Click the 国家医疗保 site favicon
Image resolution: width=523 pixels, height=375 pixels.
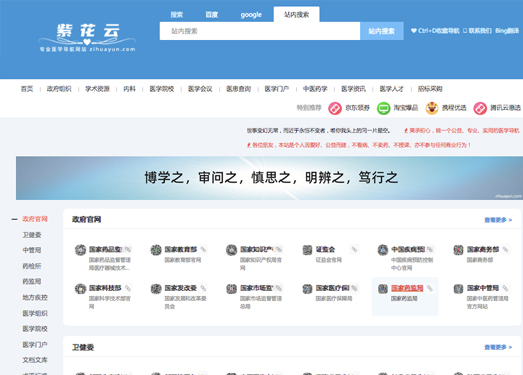[x=307, y=288]
